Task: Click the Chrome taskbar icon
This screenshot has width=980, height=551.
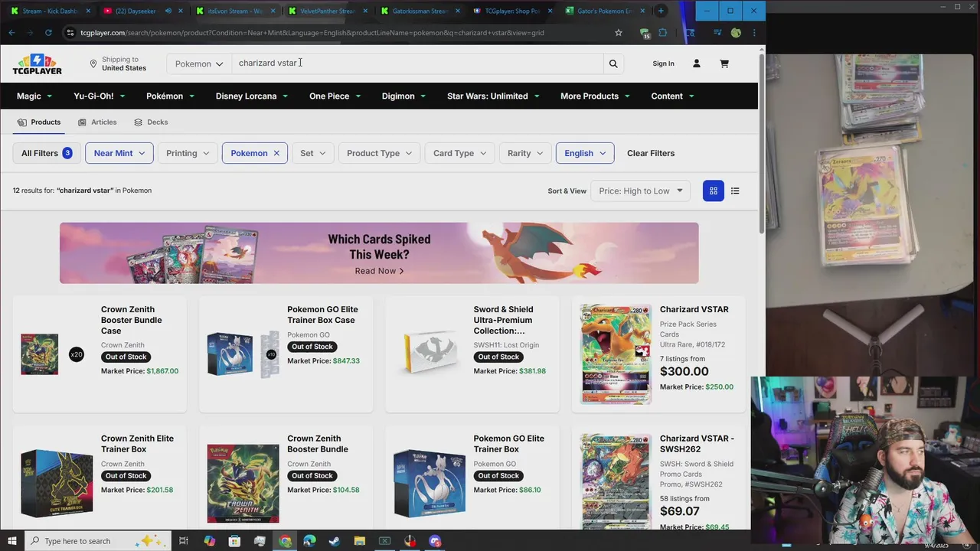Action: 285,541
